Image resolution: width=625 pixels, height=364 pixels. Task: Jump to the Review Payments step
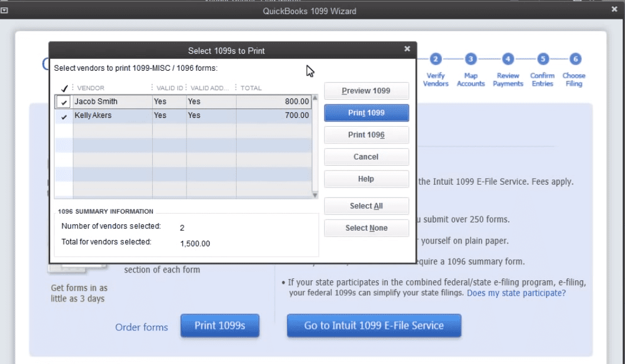tap(508, 59)
